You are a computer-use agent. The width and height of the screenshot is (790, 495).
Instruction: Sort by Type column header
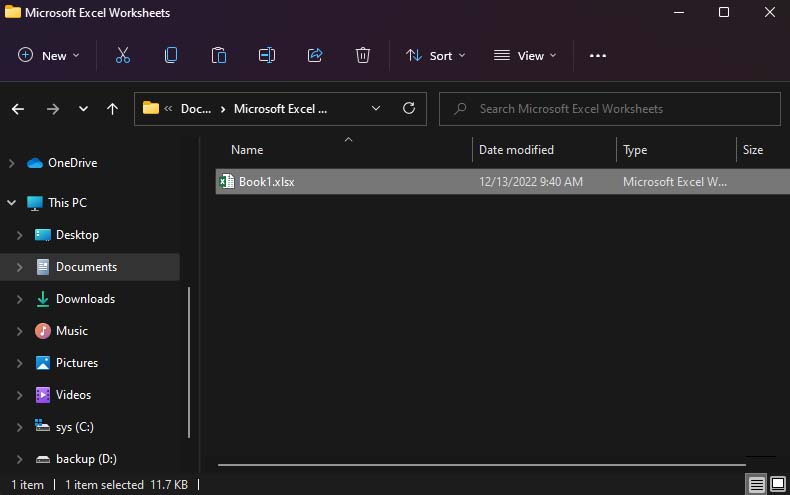pyautogui.click(x=635, y=150)
